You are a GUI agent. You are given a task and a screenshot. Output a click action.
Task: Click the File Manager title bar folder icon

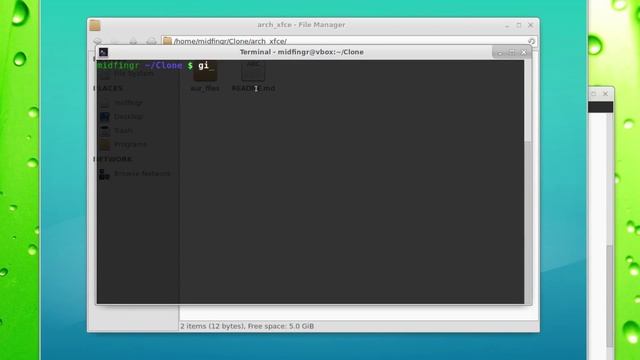point(95,25)
